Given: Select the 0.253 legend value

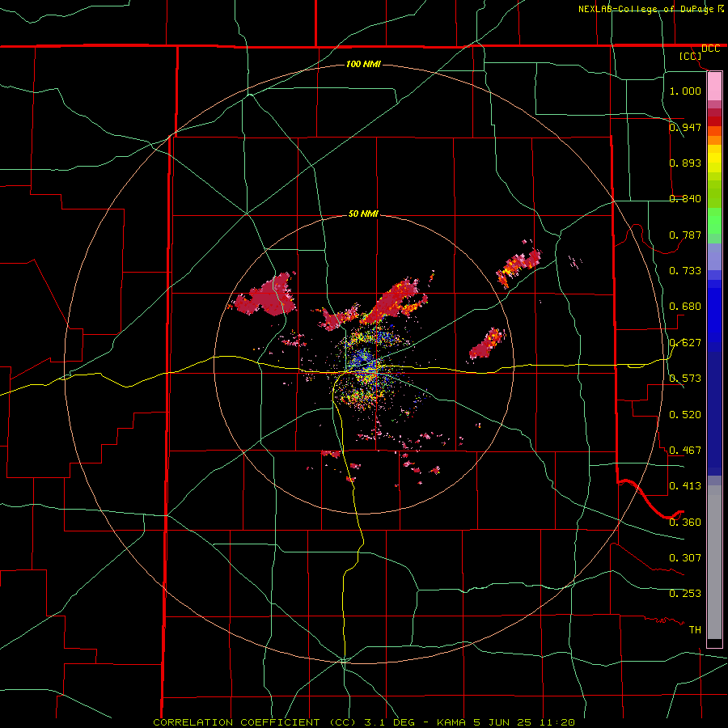Looking at the screenshot, I should coord(685,594).
